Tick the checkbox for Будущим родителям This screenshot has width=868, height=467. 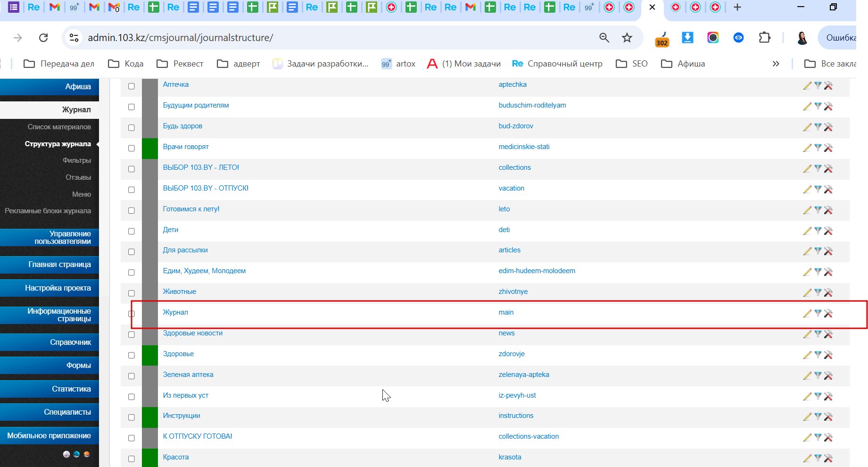132,107
